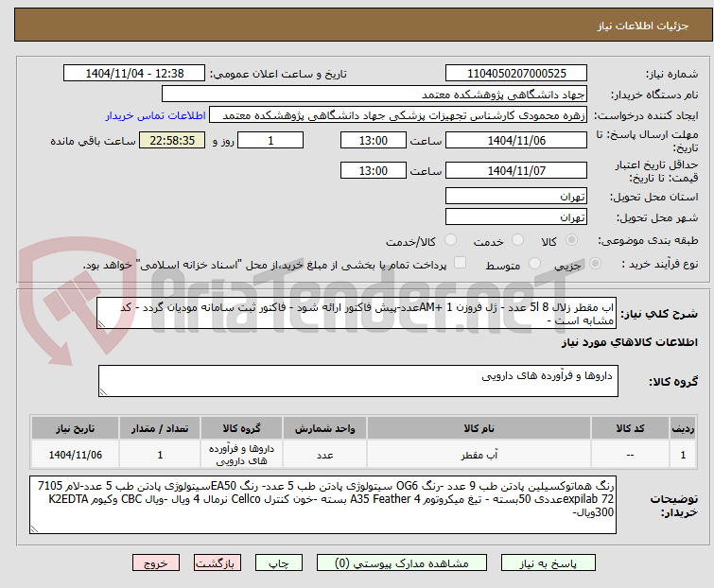Click the پاسخ به نیاز button

(549, 563)
